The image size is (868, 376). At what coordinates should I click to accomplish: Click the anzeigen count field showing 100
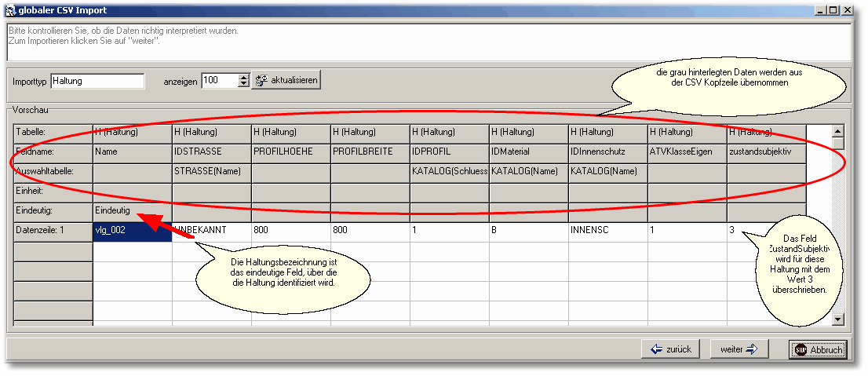point(218,81)
